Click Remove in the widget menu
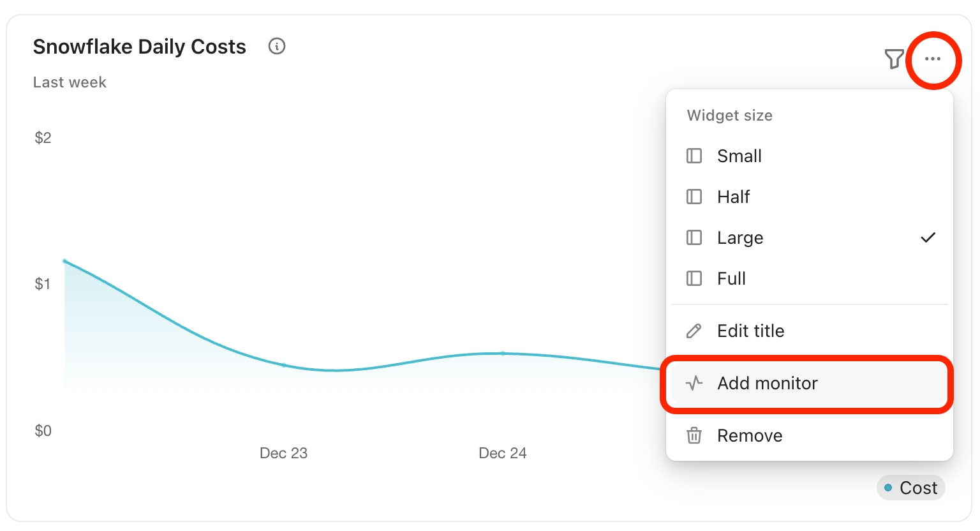The width and height of the screenshot is (980, 531). 750,436
